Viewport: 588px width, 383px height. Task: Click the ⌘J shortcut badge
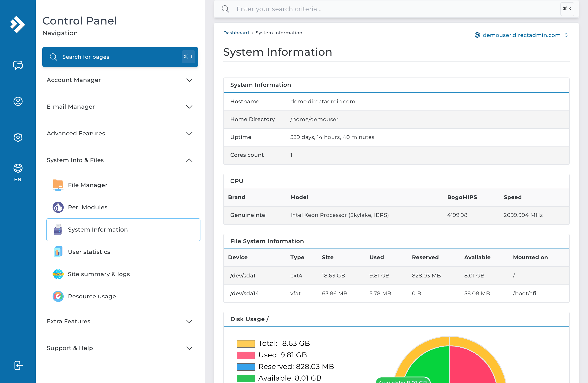(188, 57)
